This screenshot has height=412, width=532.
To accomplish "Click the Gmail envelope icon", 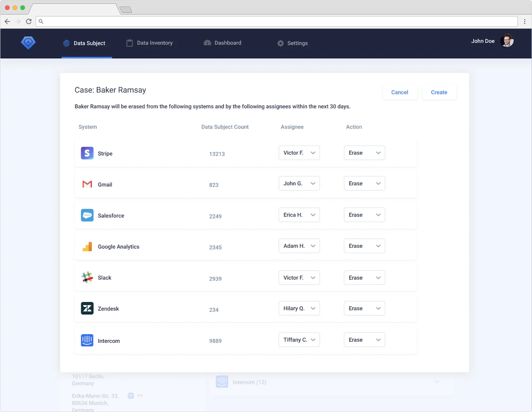I will [87, 184].
